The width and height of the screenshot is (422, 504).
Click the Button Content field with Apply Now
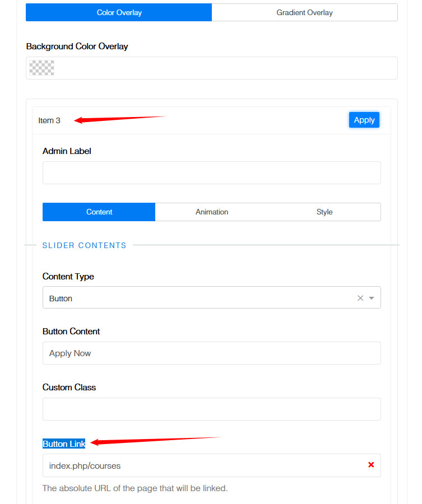point(211,353)
